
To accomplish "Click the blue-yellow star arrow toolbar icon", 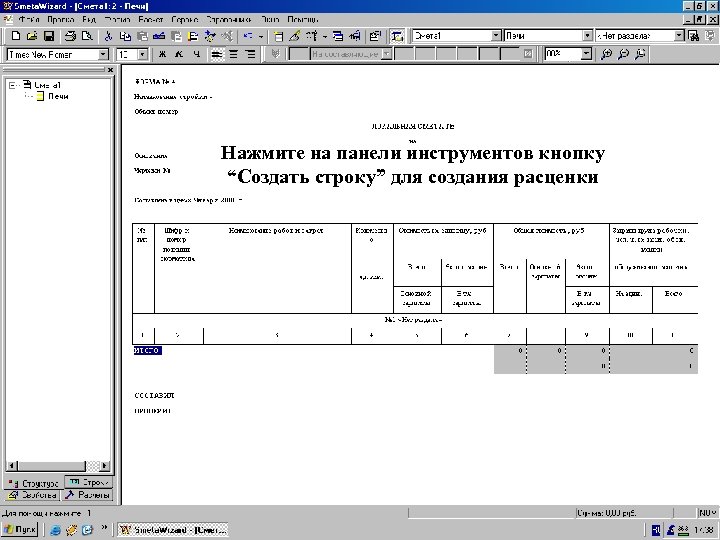I will 210,36.
